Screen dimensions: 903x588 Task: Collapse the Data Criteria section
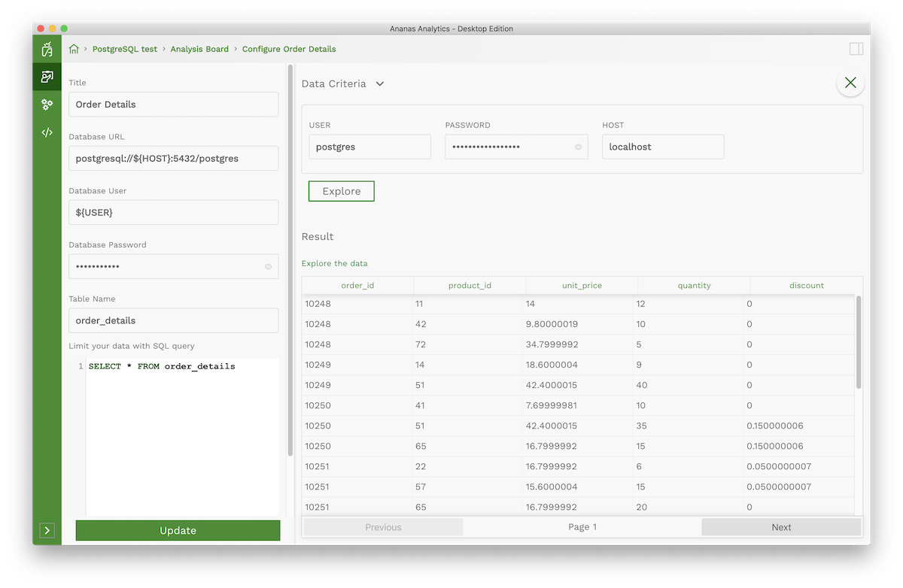[x=380, y=83]
